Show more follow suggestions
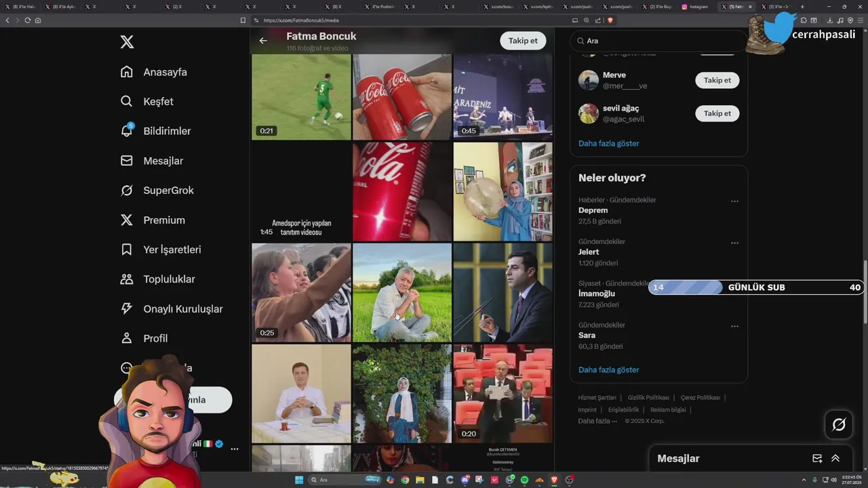The width and height of the screenshot is (868, 488). 608,144
